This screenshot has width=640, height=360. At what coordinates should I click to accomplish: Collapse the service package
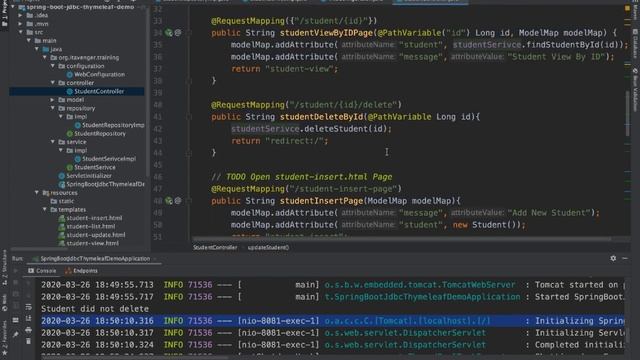point(53,142)
